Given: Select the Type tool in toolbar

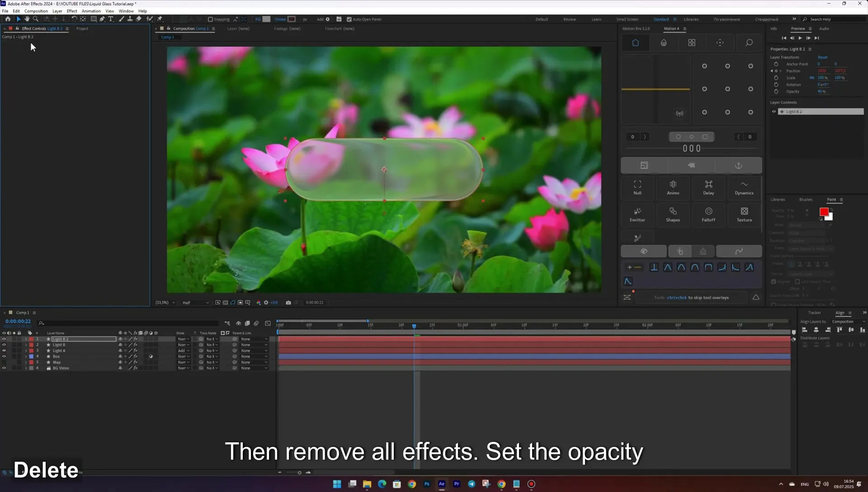Looking at the screenshot, I should tap(111, 19).
